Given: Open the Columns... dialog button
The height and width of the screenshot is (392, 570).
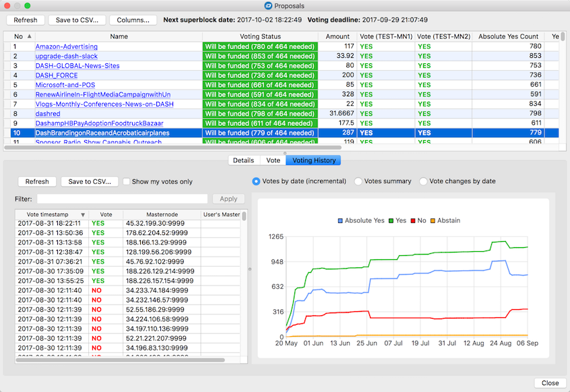Looking at the screenshot, I should pyautogui.click(x=133, y=20).
